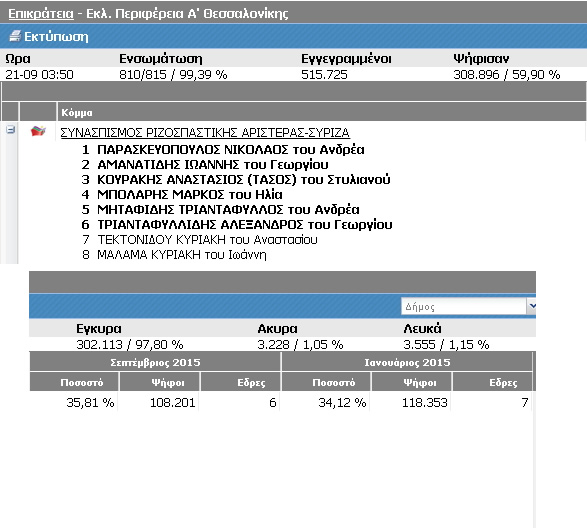Click the Άκυρα label
587x528 pixels.
(x=277, y=328)
